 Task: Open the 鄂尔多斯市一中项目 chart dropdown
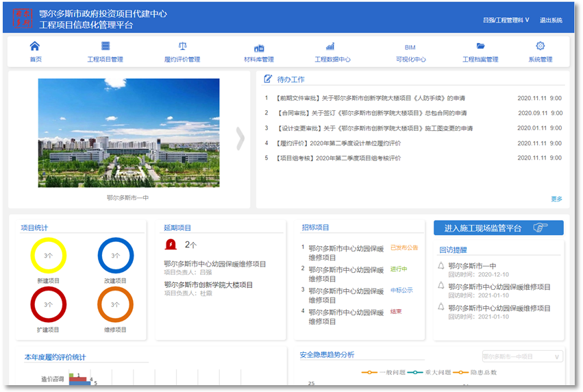pyautogui.click(x=523, y=356)
